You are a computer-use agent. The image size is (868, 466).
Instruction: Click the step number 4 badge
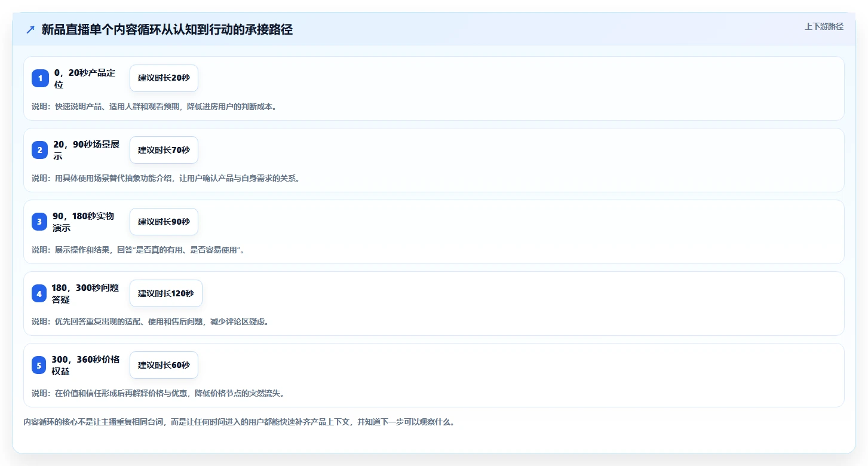point(39,293)
